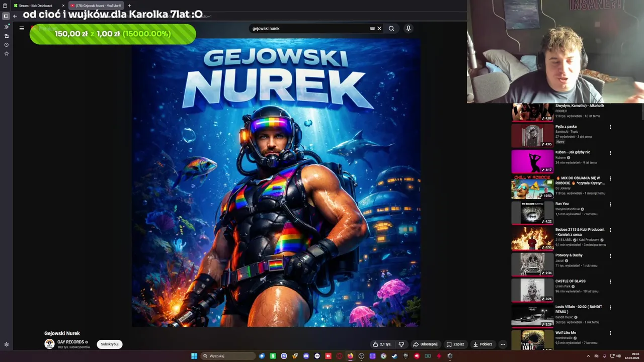The image size is (644, 362).
Task: Open more actions three-dot menu below video
Action: tap(503, 344)
